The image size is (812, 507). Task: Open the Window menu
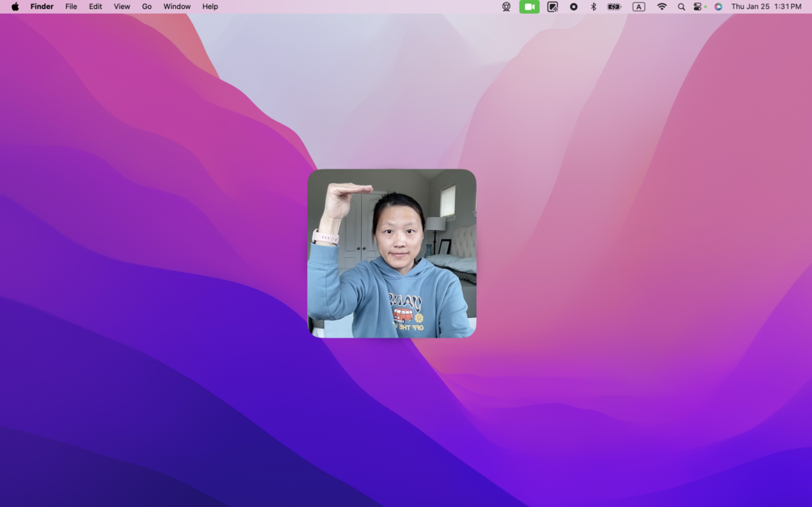177,6
